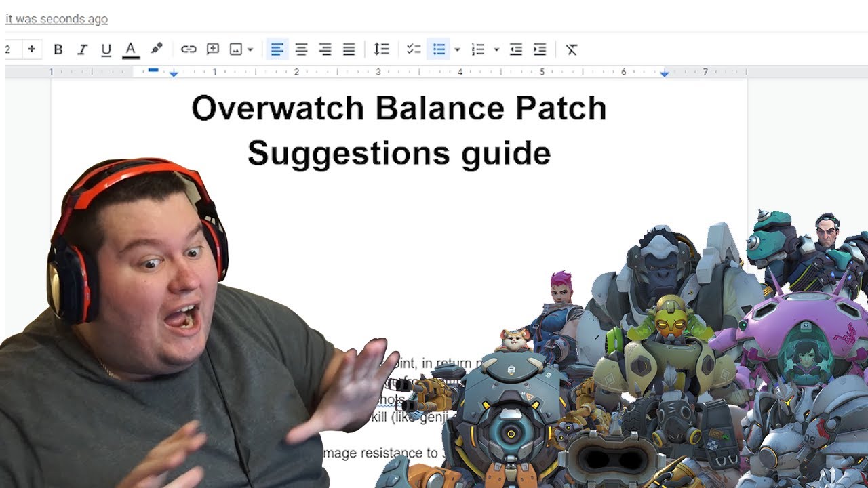Click the 'Overwatch Balance Patch' title line
The height and width of the screenshot is (488, 868).
(399, 108)
